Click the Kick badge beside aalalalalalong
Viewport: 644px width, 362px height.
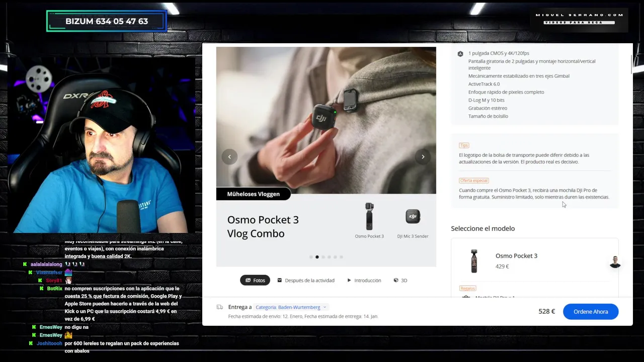(25, 264)
